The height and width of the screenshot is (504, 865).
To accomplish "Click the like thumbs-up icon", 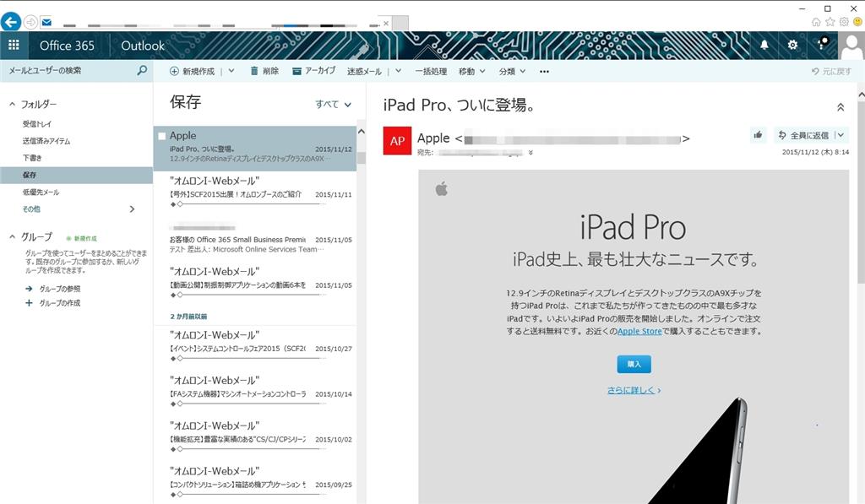I will pyautogui.click(x=758, y=135).
